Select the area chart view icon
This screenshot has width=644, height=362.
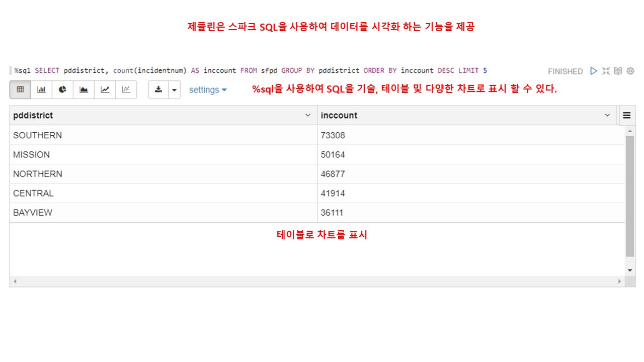[x=84, y=89]
